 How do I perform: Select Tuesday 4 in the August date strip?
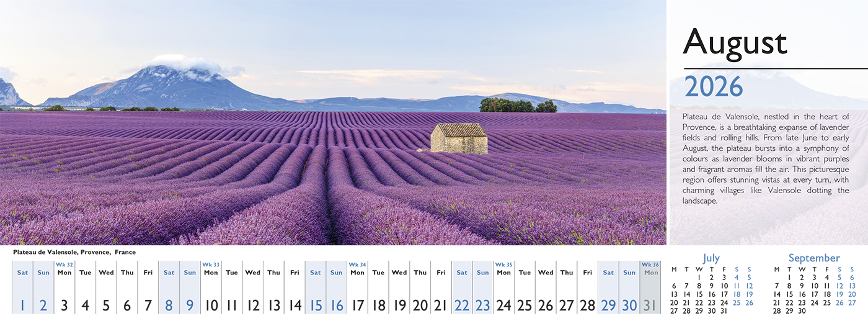pyautogui.click(x=86, y=287)
